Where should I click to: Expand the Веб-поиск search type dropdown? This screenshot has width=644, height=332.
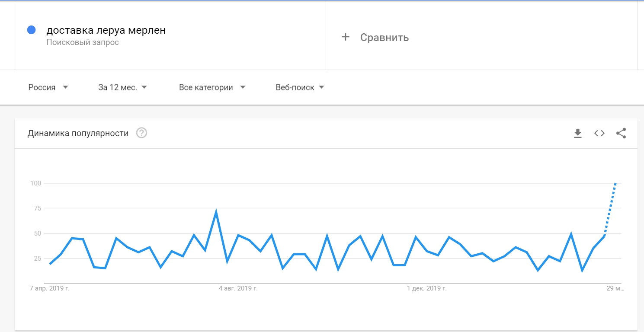(x=300, y=87)
